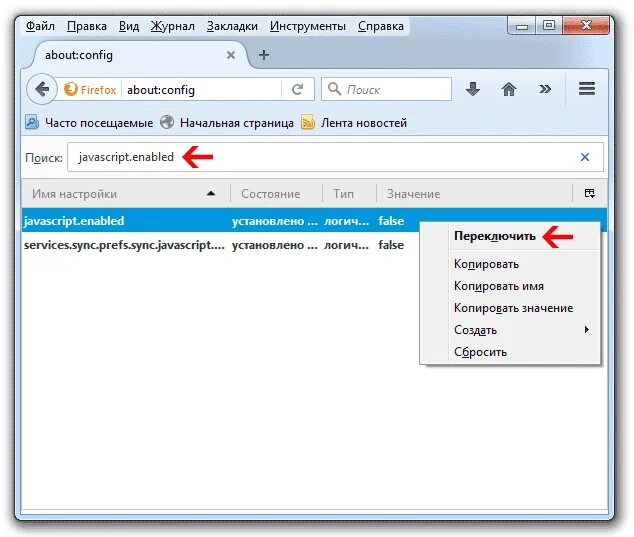
Task: Minimize the Firefox window
Action: (522, 26)
